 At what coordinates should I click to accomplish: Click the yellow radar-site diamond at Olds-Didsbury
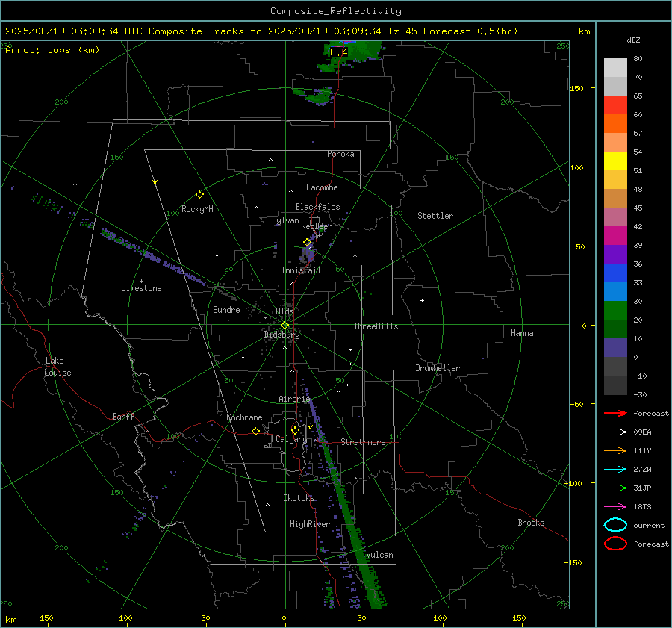(x=285, y=326)
